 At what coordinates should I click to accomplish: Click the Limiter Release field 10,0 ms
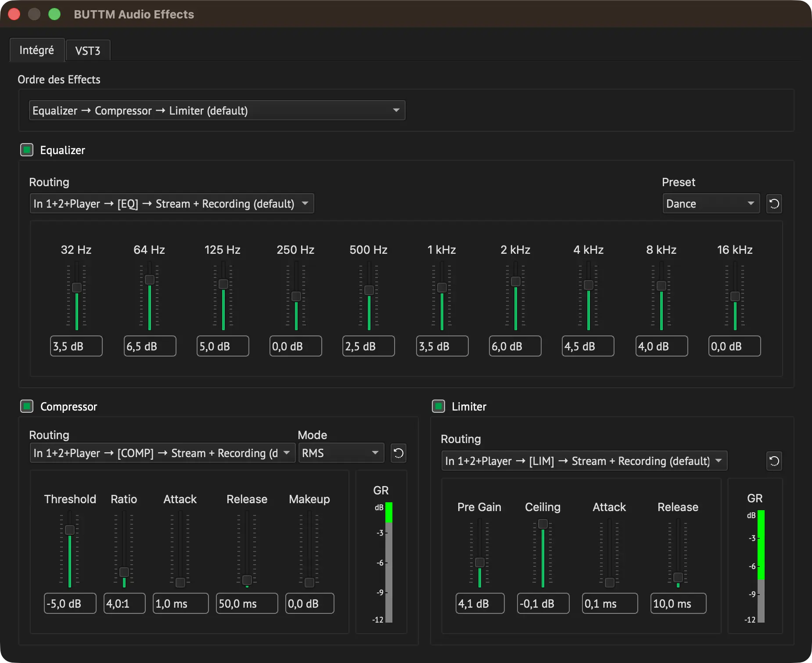click(679, 603)
